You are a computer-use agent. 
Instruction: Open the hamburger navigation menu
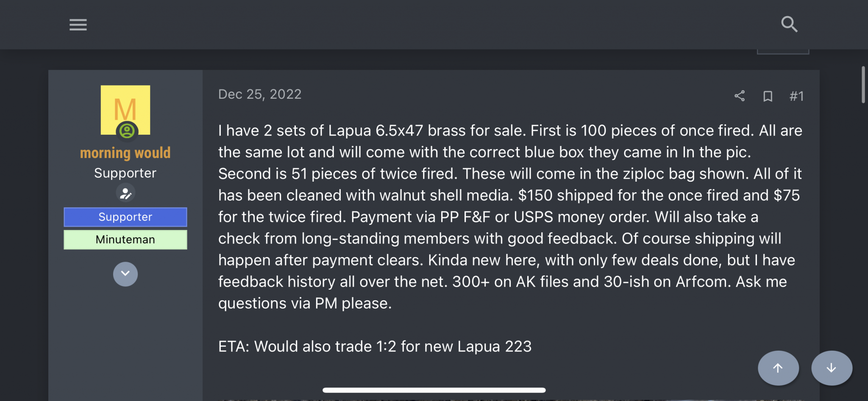pyautogui.click(x=78, y=25)
